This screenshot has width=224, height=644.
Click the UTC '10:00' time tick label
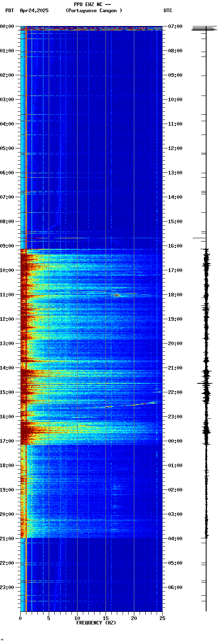[x=175, y=100]
